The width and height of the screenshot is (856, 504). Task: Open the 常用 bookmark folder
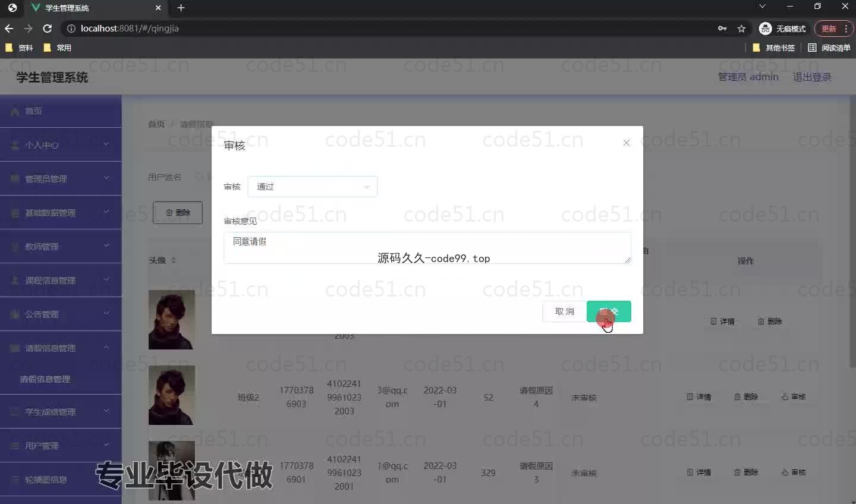[x=57, y=48]
